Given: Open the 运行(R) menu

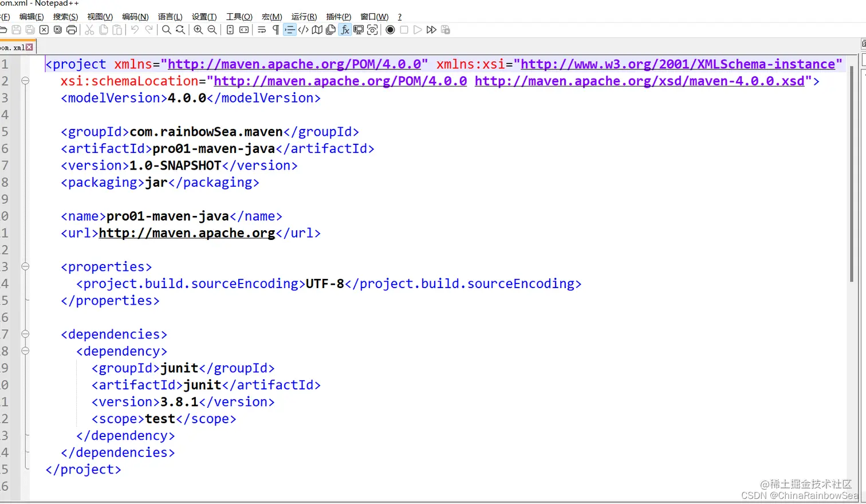Looking at the screenshot, I should coord(304,17).
